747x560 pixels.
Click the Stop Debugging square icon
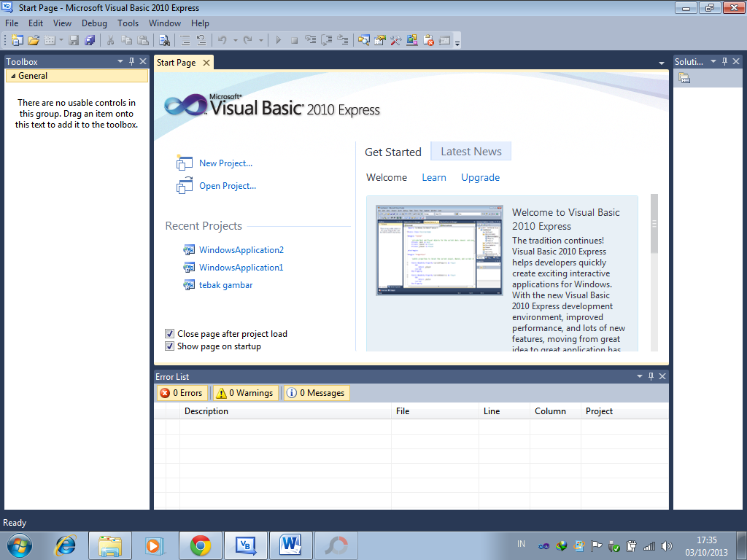[x=295, y=41]
